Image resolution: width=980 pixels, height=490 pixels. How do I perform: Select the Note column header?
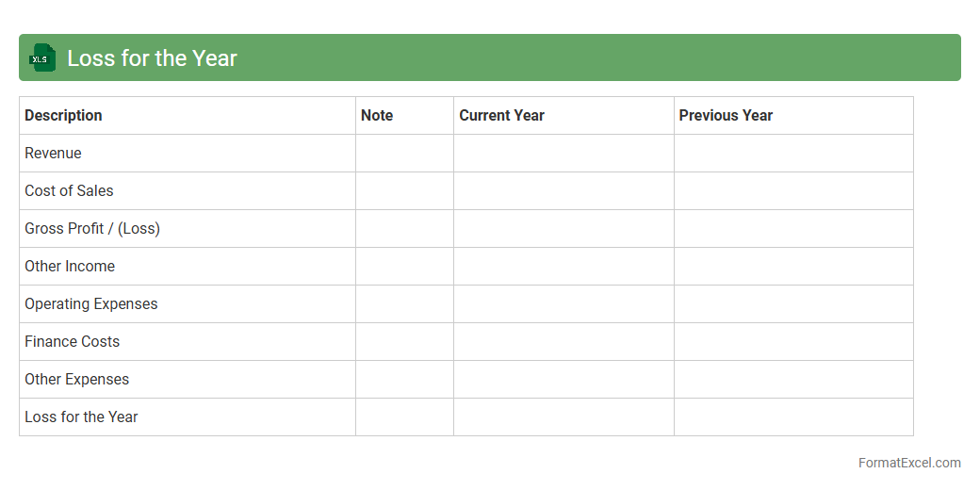(x=377, y=115)
